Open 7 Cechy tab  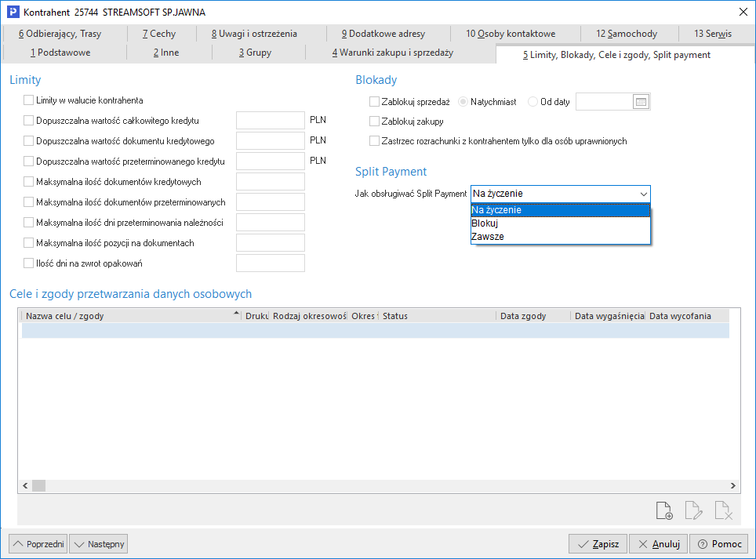pos(159,34)
